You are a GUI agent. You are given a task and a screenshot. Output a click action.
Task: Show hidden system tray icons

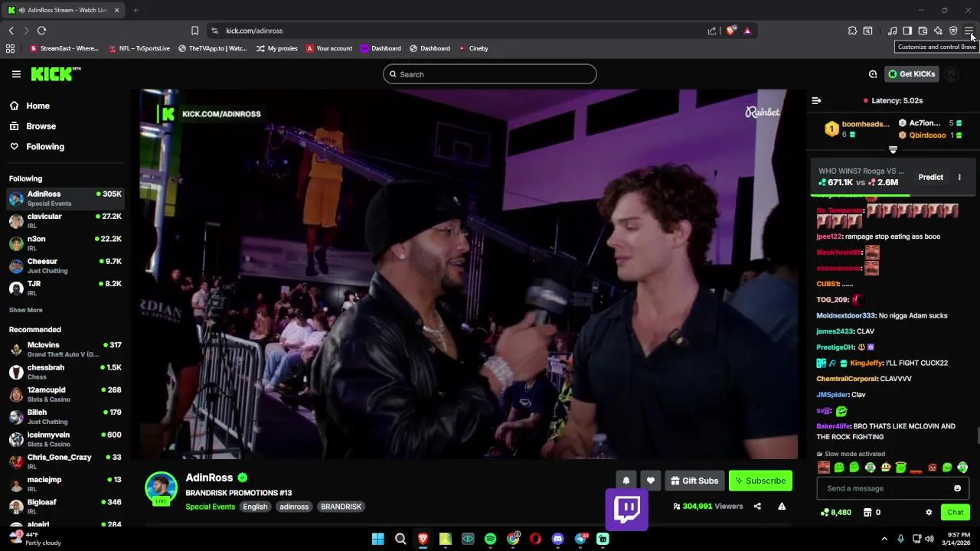pos(884,539)
